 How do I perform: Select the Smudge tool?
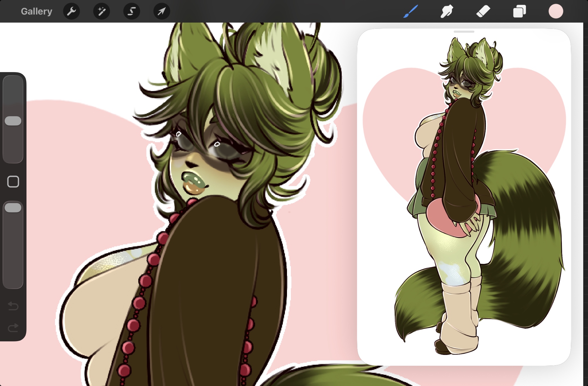447,11
